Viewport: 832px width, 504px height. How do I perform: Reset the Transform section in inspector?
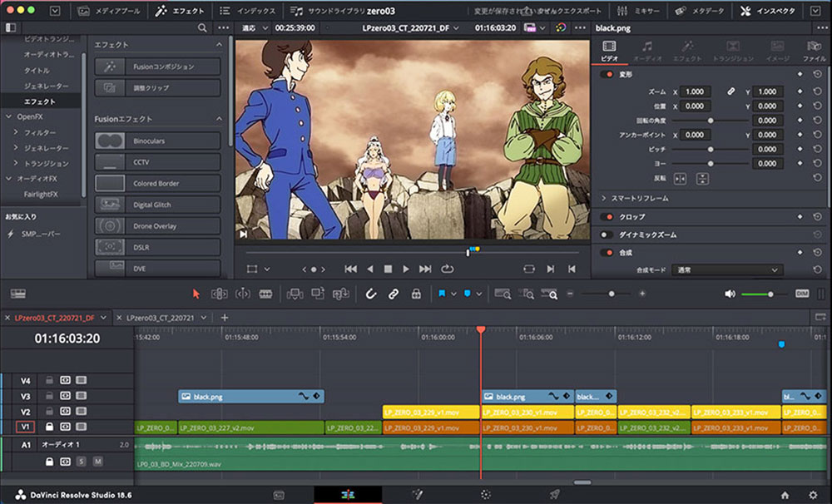817,74
